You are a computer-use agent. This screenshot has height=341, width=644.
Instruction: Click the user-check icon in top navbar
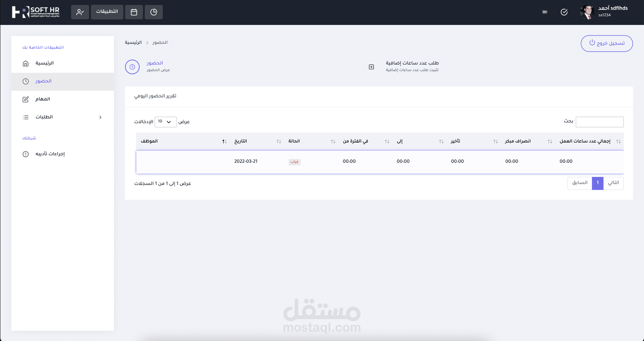[x=80, y=12]
